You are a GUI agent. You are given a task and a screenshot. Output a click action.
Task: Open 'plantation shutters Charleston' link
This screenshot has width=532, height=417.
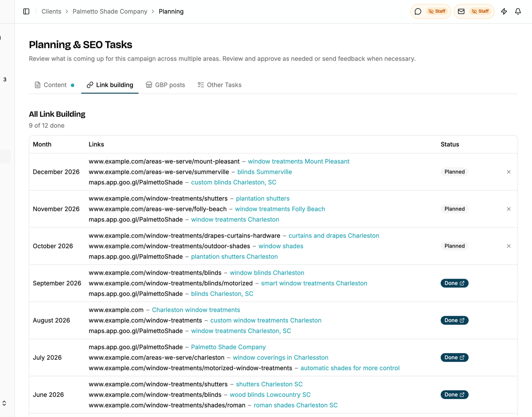pyautogui.click(x=234, y=257)
